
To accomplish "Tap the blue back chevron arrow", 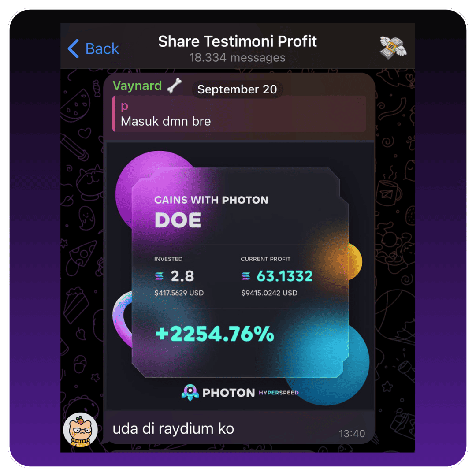I will (73, 48).
